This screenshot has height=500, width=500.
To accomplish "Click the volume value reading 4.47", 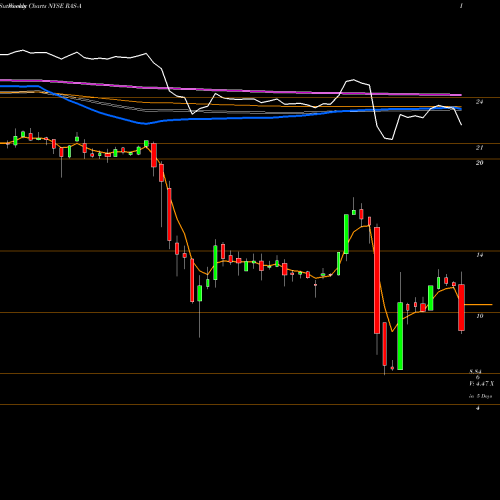I will pyautogui.click(x=481, y=384).
